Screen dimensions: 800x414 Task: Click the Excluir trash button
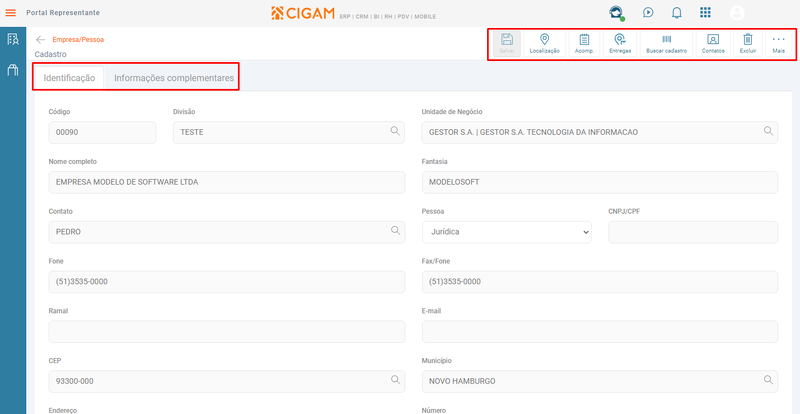coord(747,44)
